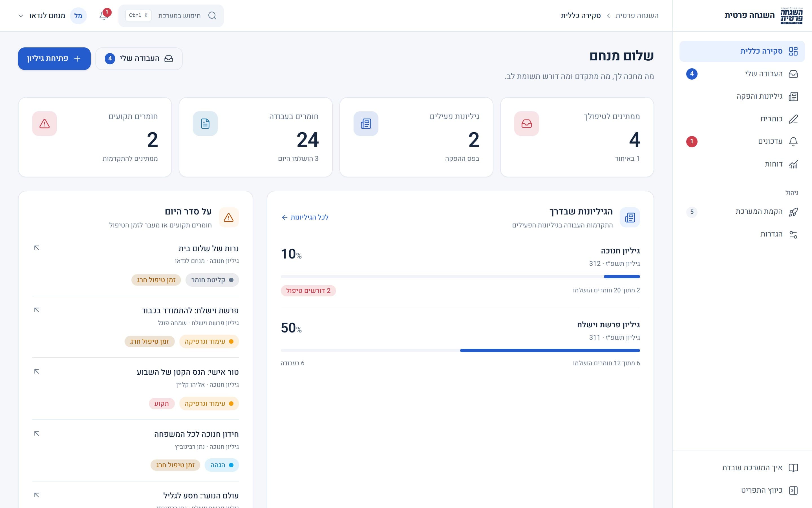Click the book icon for איך המערכת עובדת
Screen dimensions: 812x508
pos(793,468)
